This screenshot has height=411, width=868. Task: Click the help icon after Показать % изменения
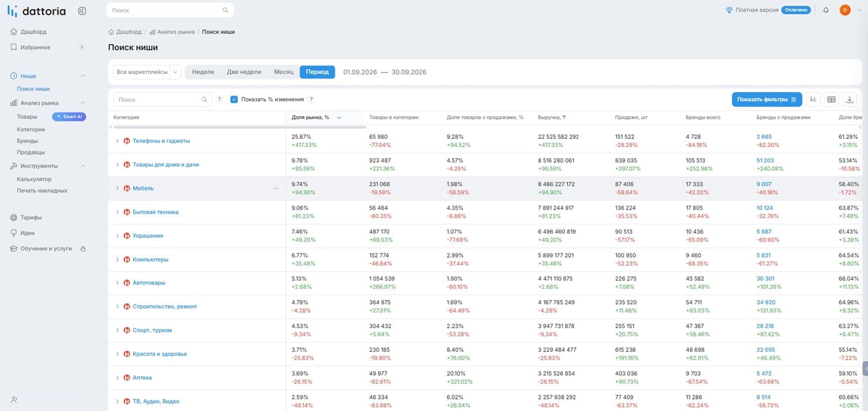tap(311, 100)
